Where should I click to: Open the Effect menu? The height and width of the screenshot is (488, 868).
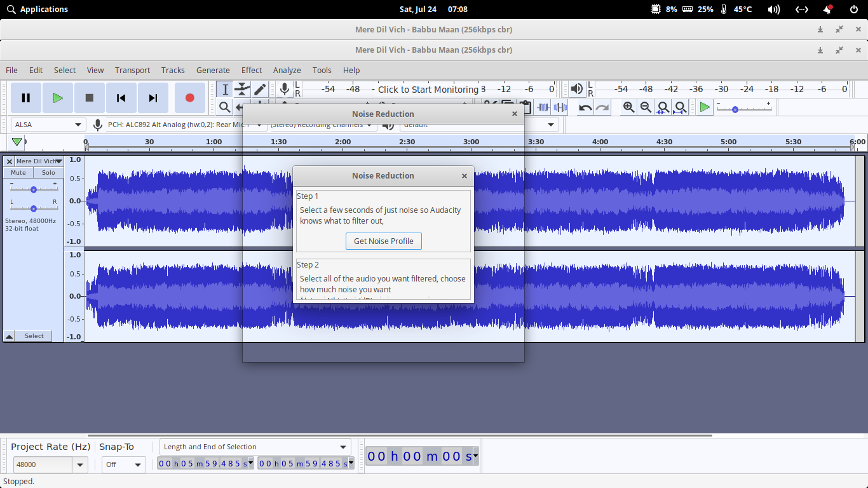point(251,70)
